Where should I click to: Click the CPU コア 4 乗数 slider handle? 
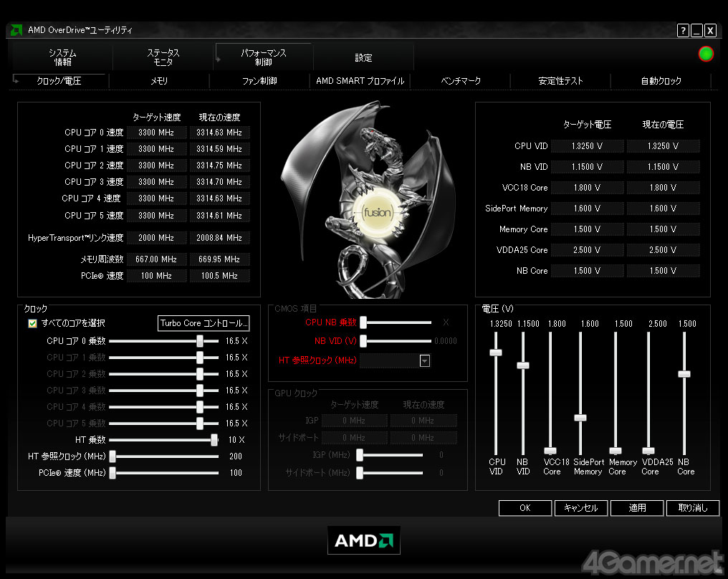point(200,407)
